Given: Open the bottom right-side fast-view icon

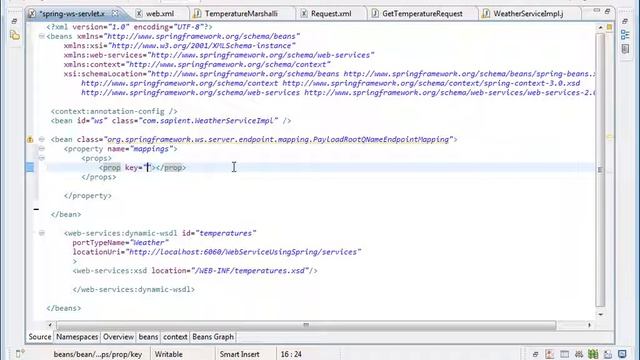Looking at the screenshot, I should [625, 49].
